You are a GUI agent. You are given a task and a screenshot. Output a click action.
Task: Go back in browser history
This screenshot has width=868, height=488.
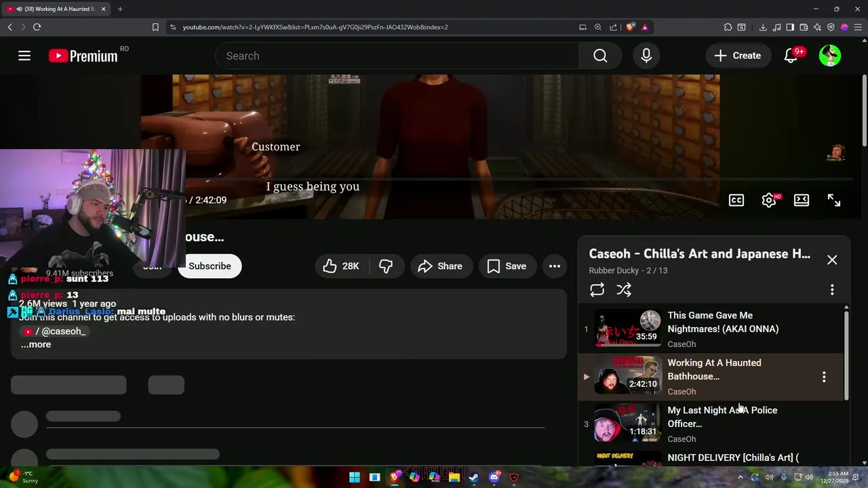[9, 27]
